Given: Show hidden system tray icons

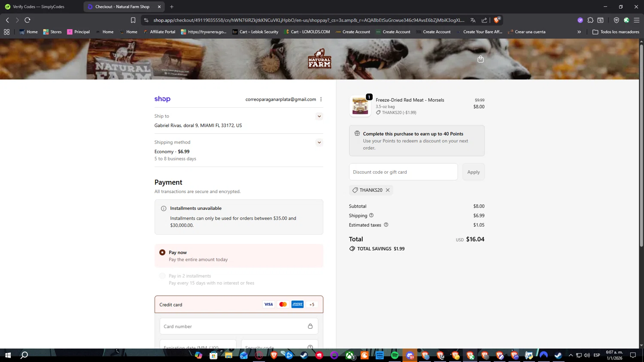Looking at the screenshot, I should tap(571, 355).
